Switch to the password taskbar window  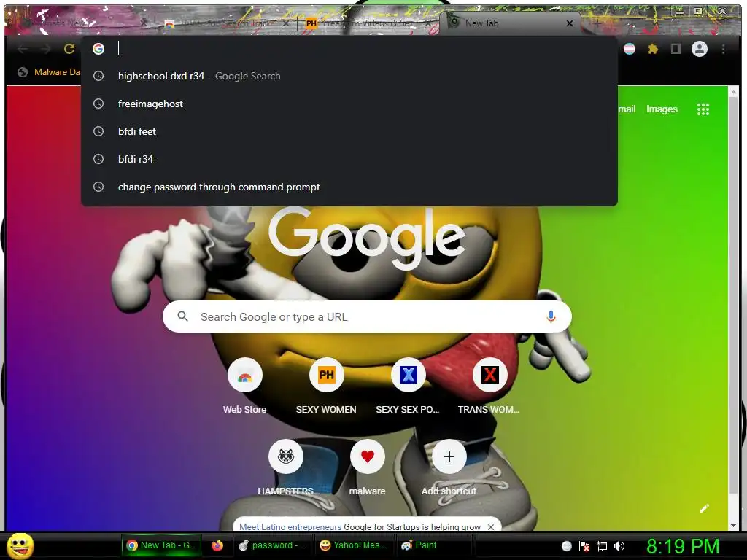[273, 545]
